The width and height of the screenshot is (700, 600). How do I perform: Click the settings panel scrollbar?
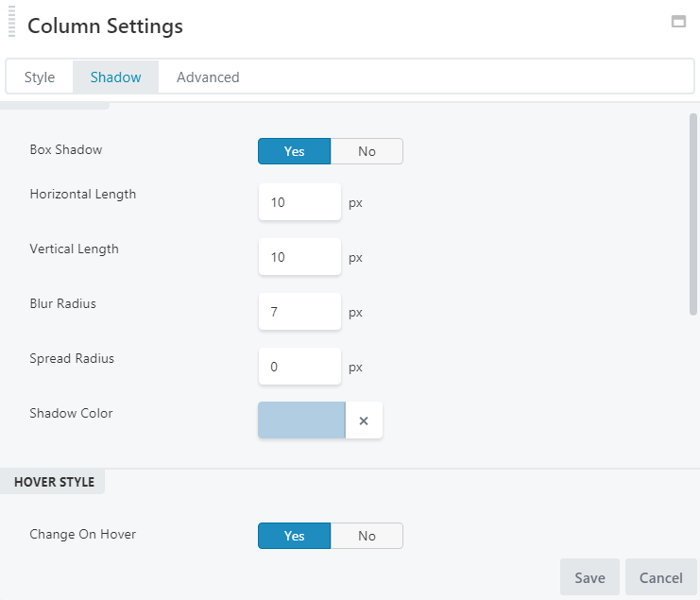click(693, 214)
